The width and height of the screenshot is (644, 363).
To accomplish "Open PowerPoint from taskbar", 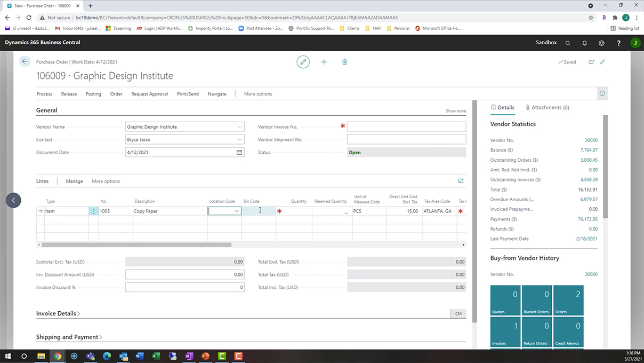I will pyautogui.click(x=205, y=356).
